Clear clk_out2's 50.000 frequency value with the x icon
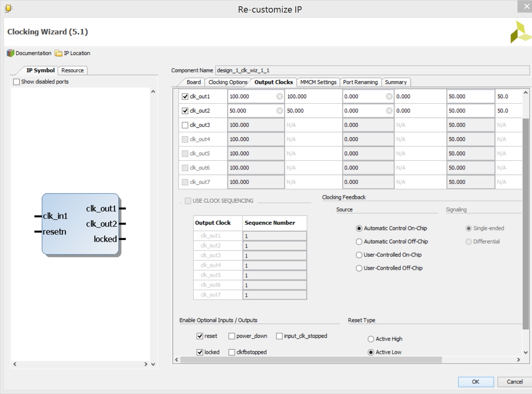 (280, 110)
